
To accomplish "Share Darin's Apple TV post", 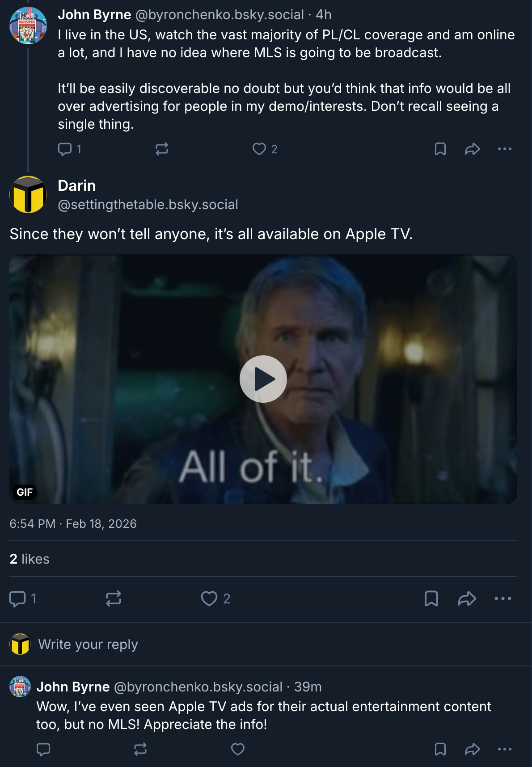I will click(467, 598).
